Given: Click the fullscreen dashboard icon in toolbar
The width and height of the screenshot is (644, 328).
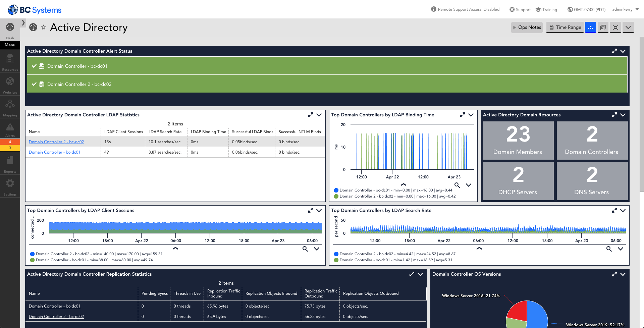Looking at the screenshot, I should (615, 28).
